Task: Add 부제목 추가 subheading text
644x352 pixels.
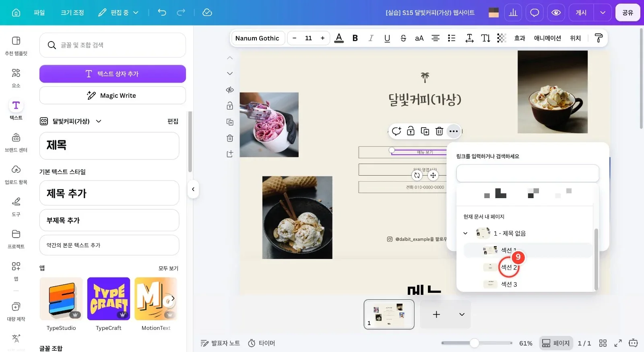Action: 109,220
